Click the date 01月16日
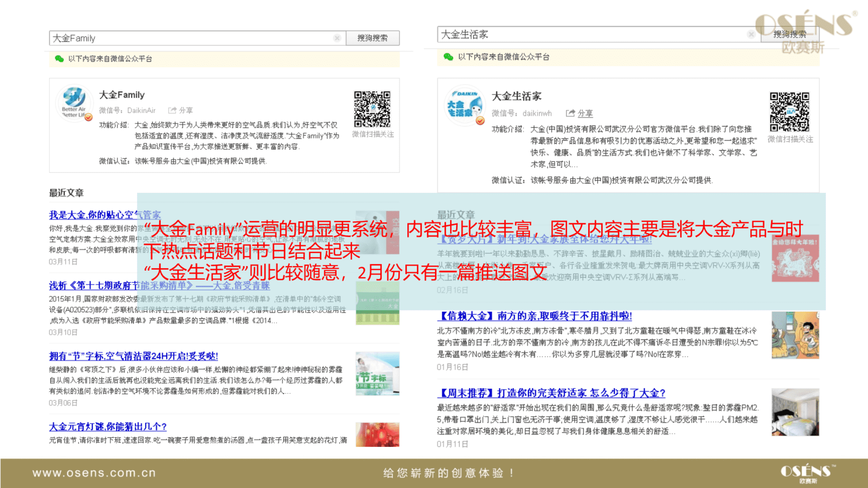The height and width of the screenshot is (488, 868). click(453, 367)
